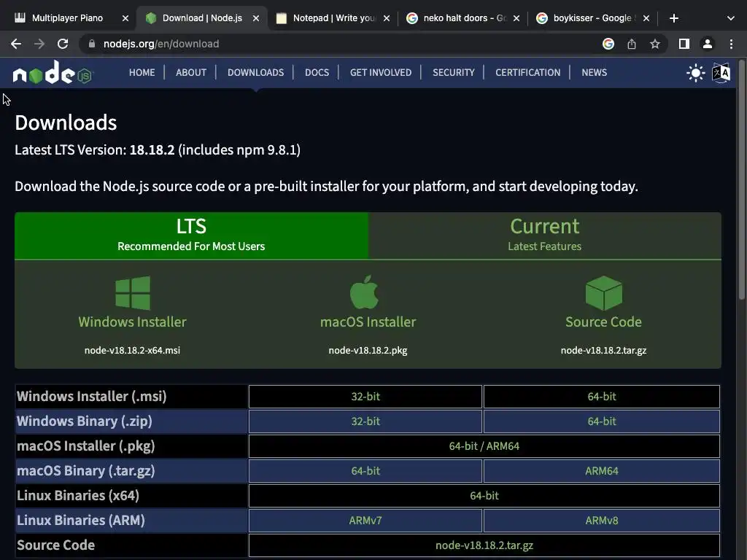Close the Download | Node.js tab

point(256,18)
